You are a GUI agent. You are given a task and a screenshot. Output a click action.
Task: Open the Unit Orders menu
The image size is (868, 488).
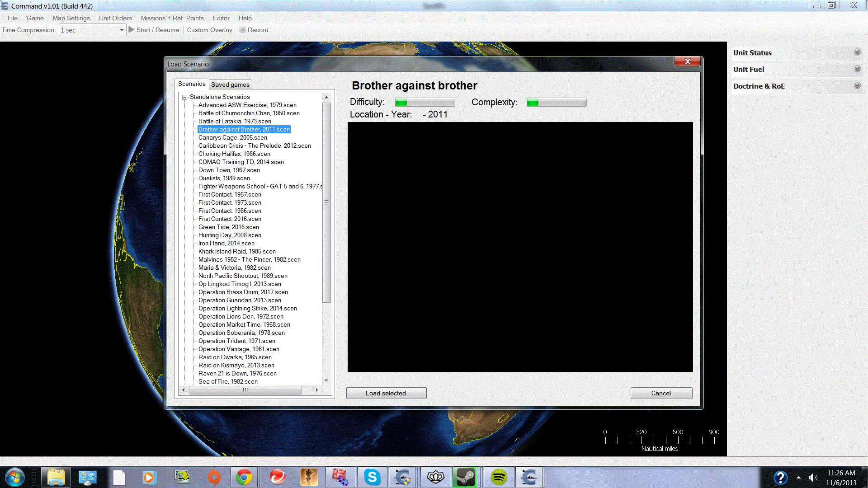coord(115,18)
